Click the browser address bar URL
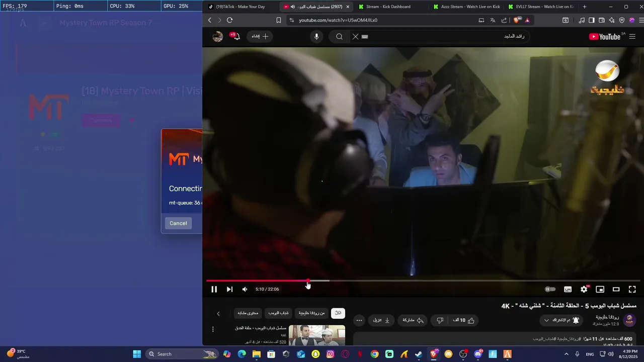 click(338, 20)
